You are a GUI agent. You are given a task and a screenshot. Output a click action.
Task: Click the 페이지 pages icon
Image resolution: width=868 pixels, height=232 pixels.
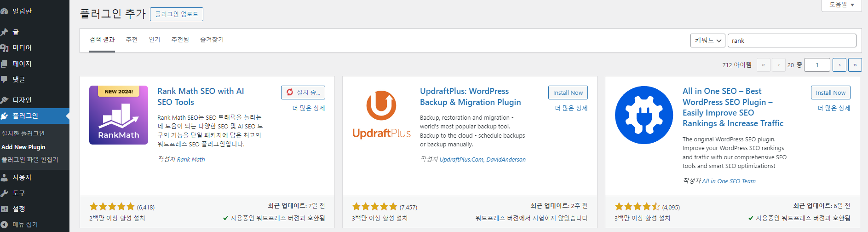pos(4,64)
